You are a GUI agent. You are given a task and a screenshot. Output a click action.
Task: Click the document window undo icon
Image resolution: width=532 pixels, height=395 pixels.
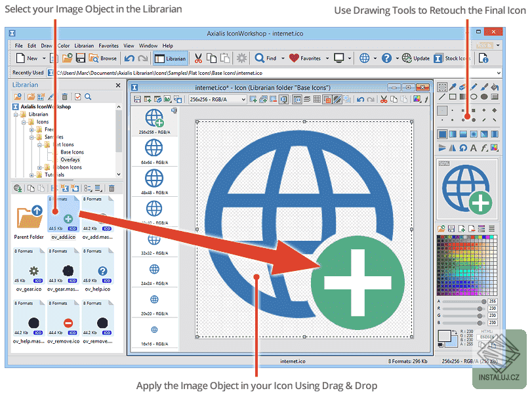(x=360, y=99)
